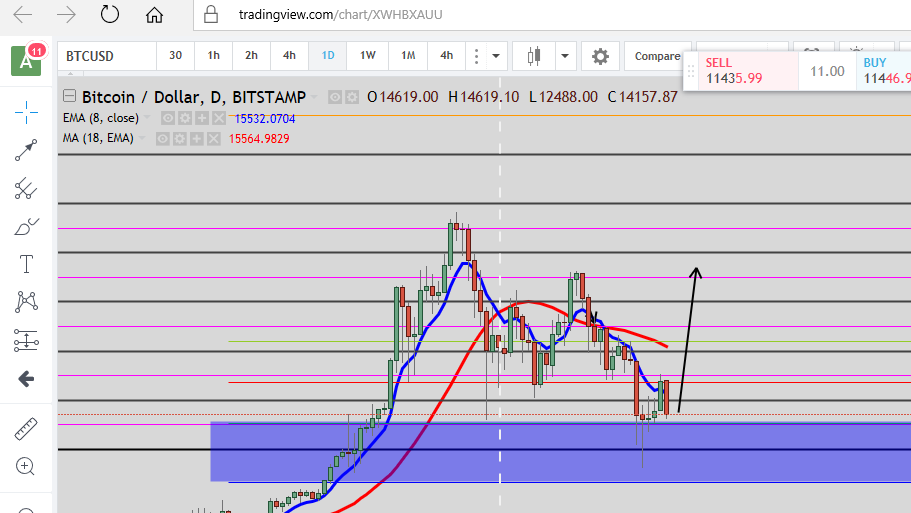Hide the MA (18, EMA) indicator
The width and height of the screenshot is (911, 513).
coord(163,139)
